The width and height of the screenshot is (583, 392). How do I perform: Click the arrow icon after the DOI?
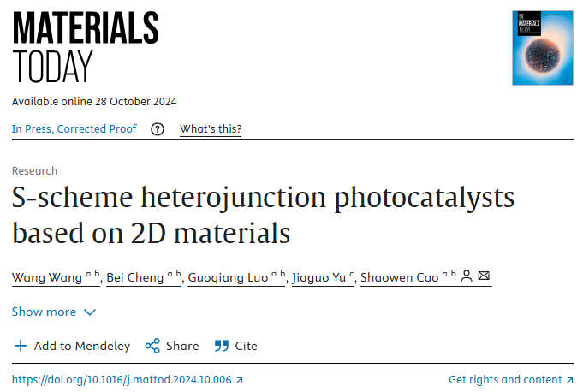point(240,380)
